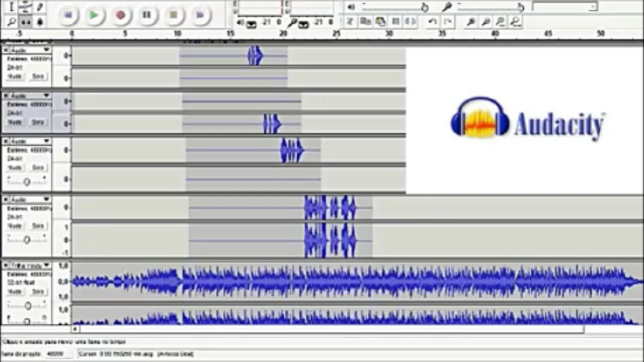Click the Paste icon in edit toolbar
Viewport: 644px width, 362px height.
381,21
